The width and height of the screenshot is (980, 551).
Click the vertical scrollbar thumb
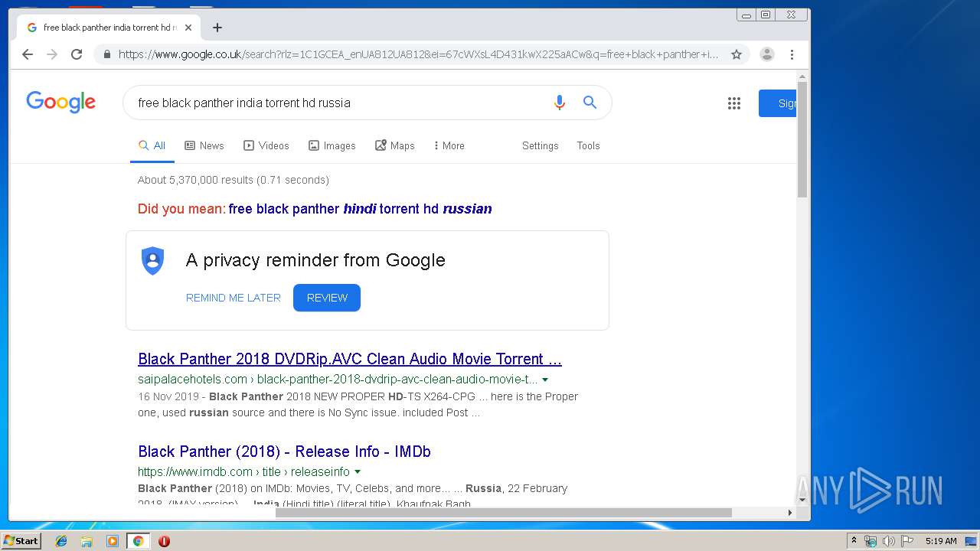pos(802,139)
